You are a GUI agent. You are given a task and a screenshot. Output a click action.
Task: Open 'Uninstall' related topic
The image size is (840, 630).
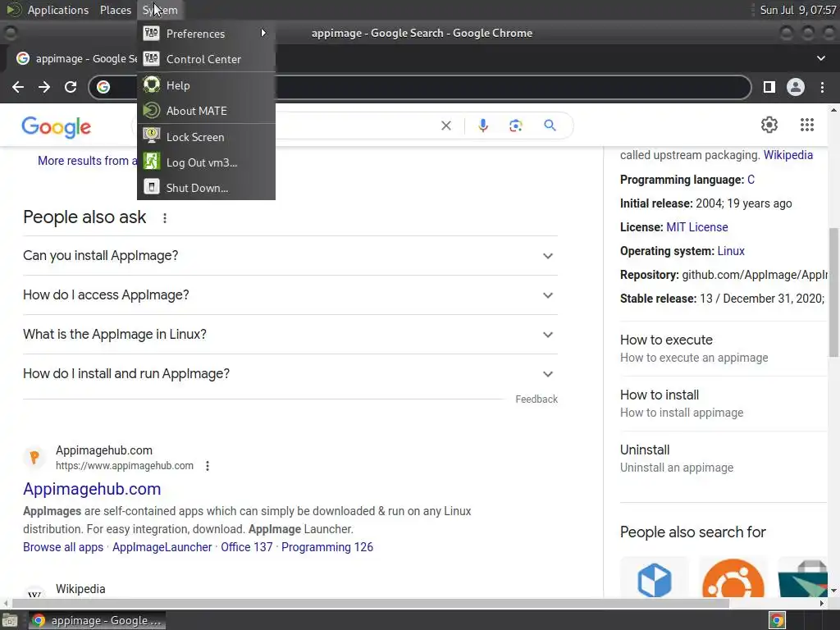(x=724, y=458)
